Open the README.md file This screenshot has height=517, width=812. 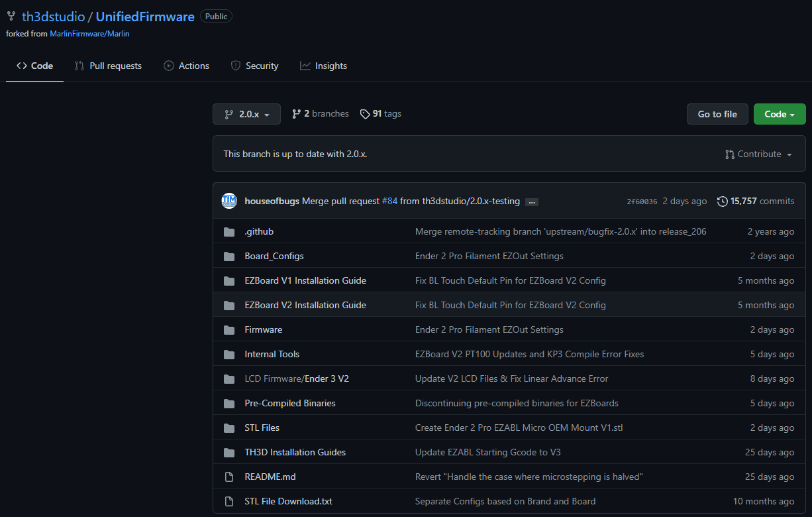[x=270, y=477]
